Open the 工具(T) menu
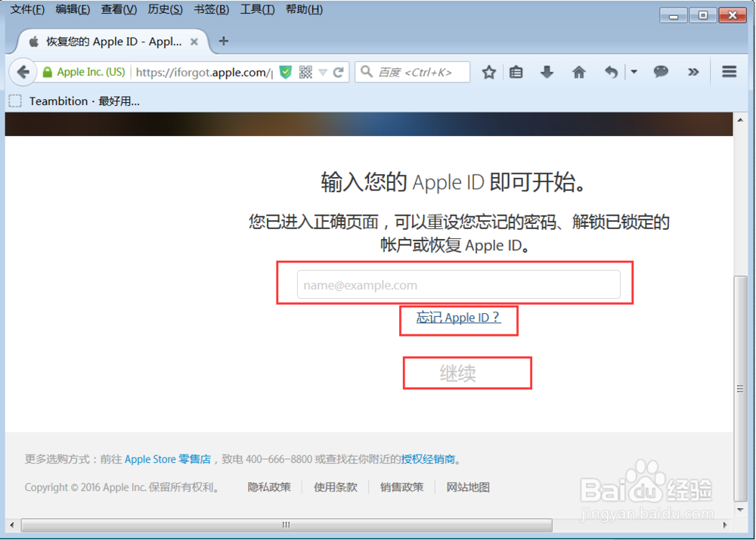 click(258, 9)
